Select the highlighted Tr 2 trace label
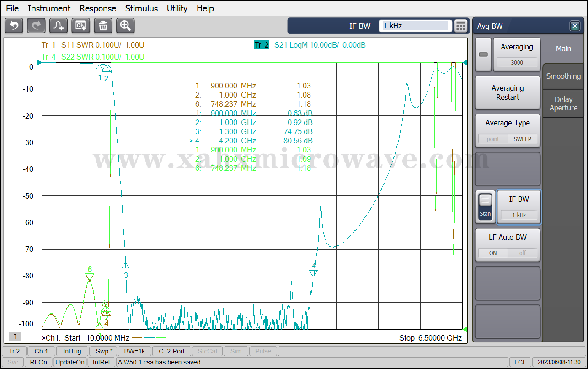This screenshot has height=369, width=588. [x=262, y=45]
